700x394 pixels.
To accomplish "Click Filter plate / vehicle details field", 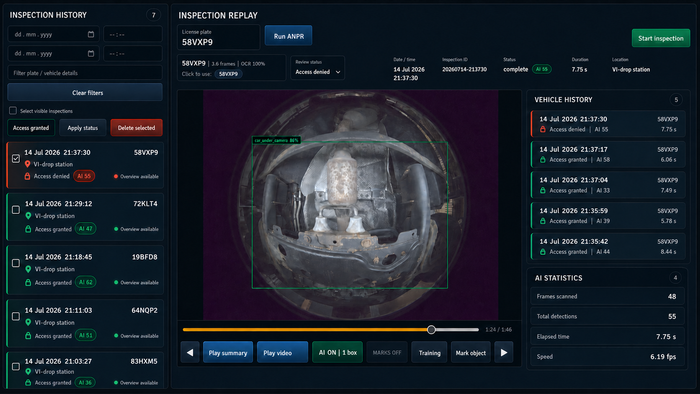I will click(x=85, y=73).
